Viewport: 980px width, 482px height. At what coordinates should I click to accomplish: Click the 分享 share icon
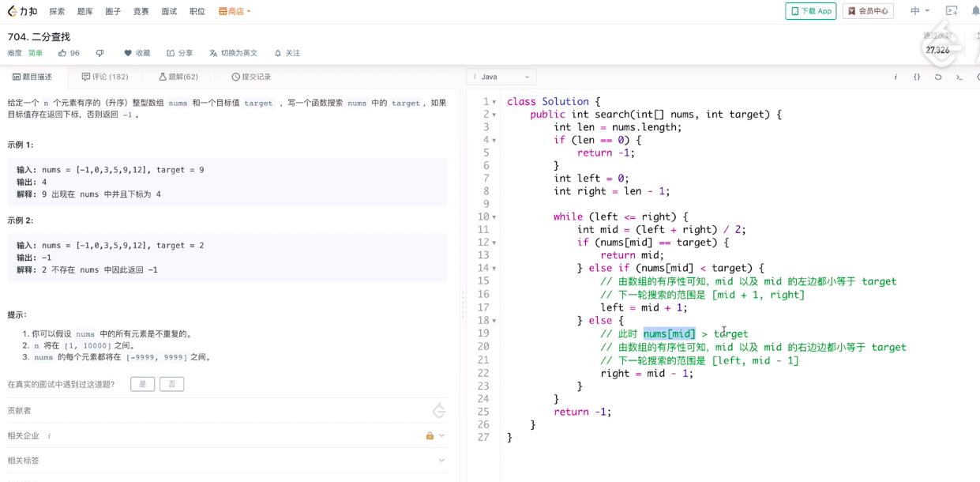[x=171, y=53]
